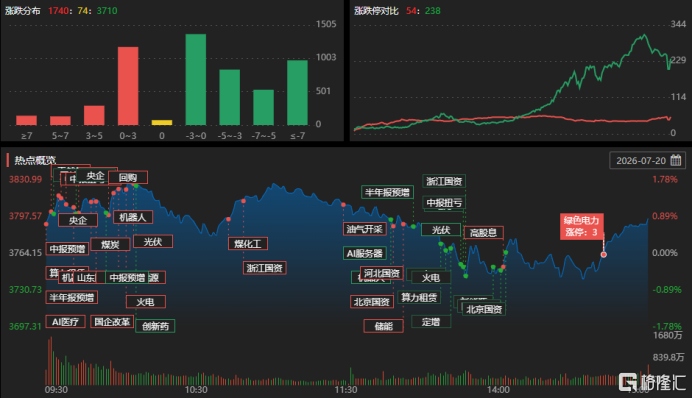Open the 2026-07-20 date picker field
The width and height of the screenshot is (693, 399).
tap(647, 160)
